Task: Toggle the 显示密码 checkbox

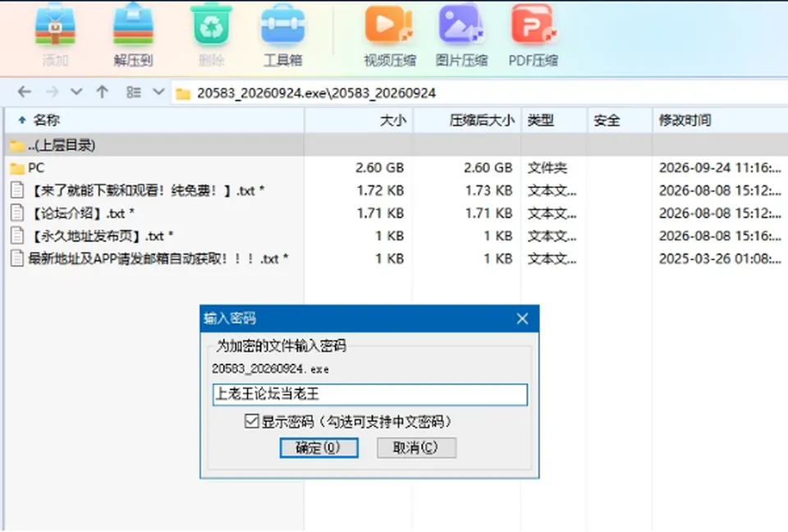Action: [x=251, y=421]
